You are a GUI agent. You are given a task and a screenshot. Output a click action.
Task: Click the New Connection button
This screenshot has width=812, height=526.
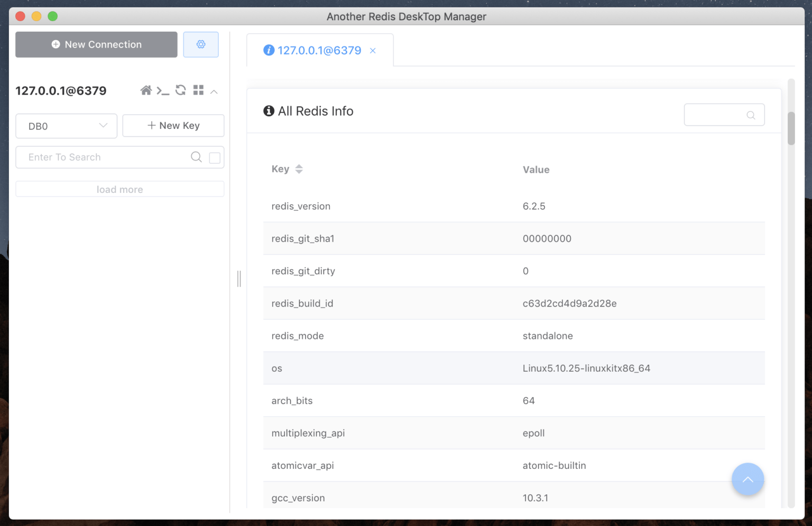point(96,44)
